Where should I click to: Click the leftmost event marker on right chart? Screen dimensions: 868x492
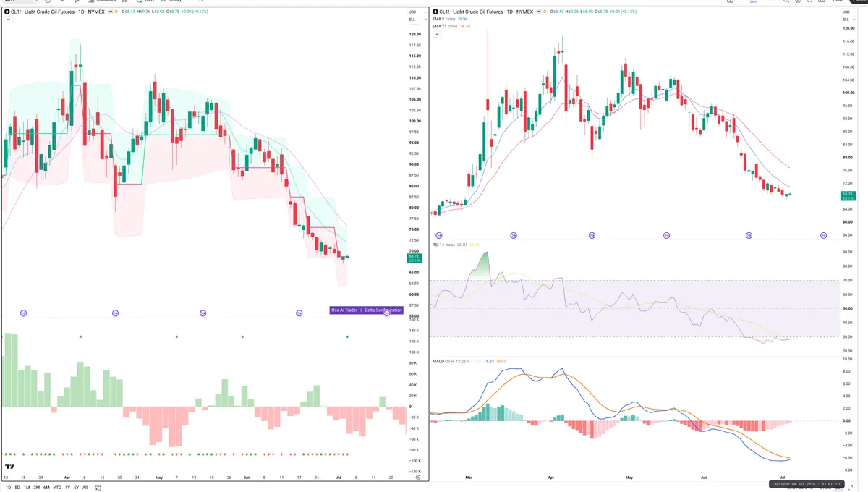[438, 235]
